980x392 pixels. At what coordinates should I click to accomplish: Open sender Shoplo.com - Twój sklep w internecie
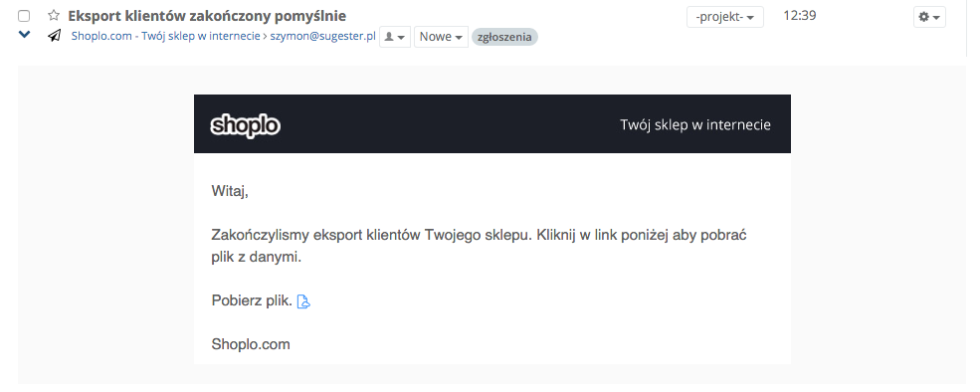[x=165, y=36]
